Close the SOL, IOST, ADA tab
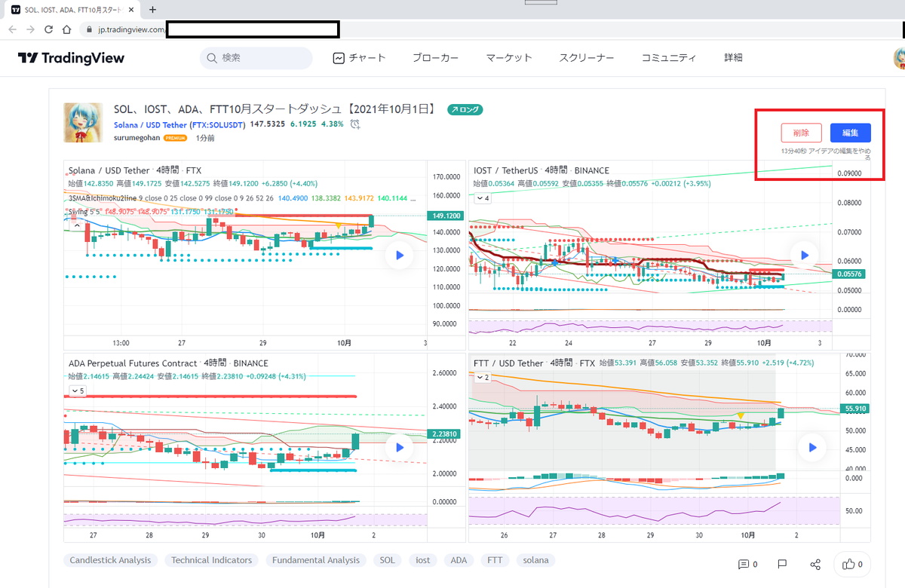Viewport: 905px width, 588px height. pyautogui.click(x=133, y=10)
